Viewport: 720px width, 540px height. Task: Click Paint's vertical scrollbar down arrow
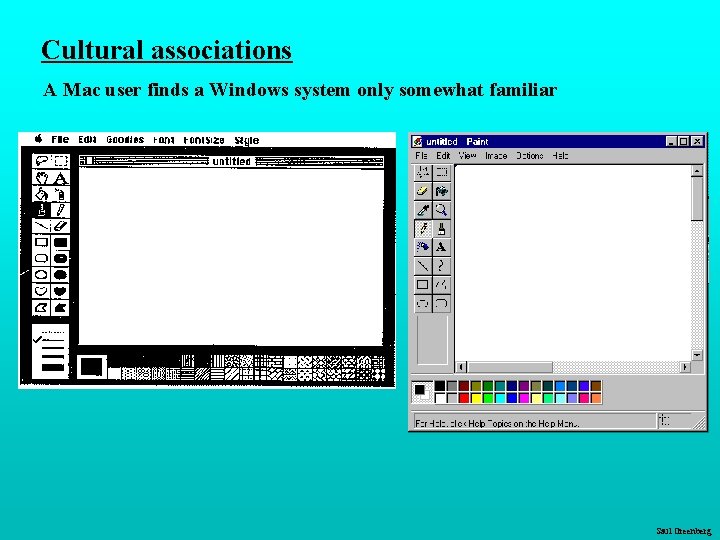click(x=697, y=355)
